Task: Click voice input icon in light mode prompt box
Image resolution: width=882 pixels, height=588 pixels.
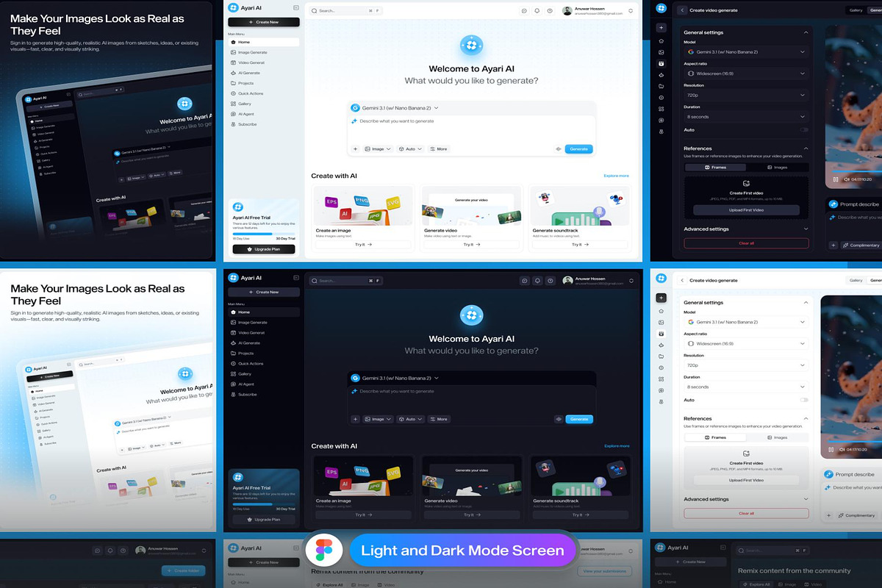Action: coord(559,148)
